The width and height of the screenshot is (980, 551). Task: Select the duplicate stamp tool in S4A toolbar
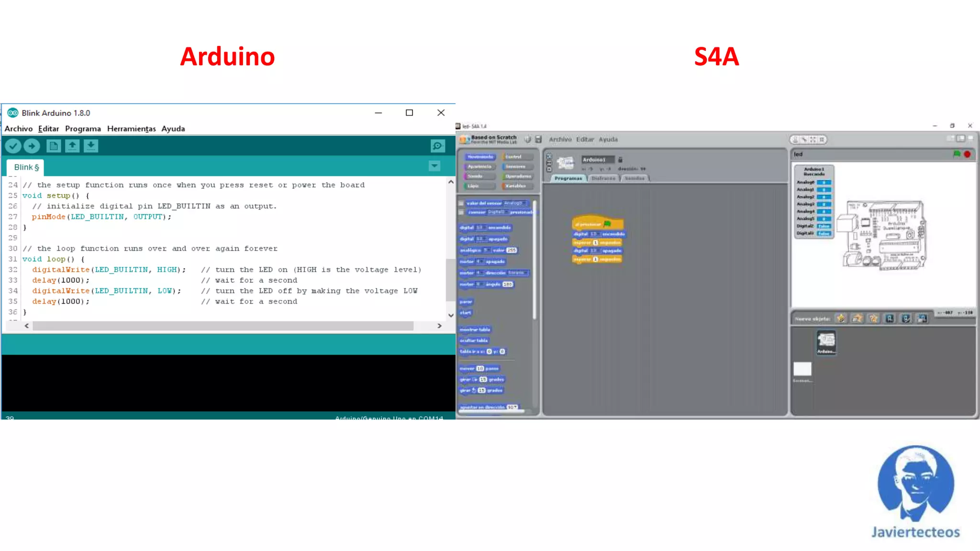click(x=795, y=140)
